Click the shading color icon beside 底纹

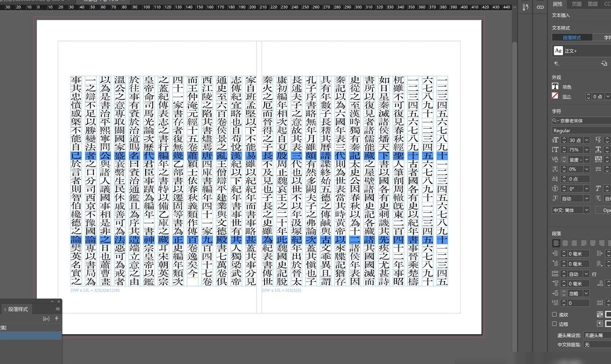point(600,314)
